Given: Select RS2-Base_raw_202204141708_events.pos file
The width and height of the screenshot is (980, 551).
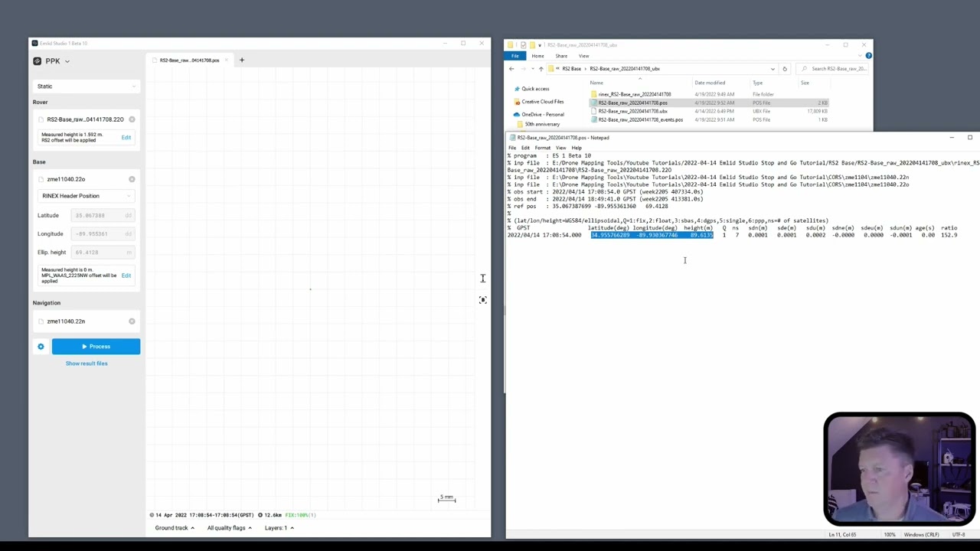Looking at the screenshot, I should 640,120.
